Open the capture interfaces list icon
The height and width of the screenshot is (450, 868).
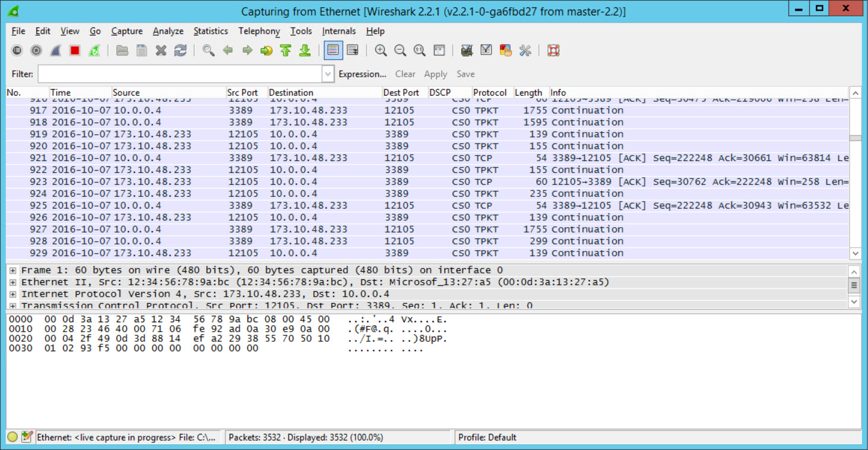coord(17,51)
